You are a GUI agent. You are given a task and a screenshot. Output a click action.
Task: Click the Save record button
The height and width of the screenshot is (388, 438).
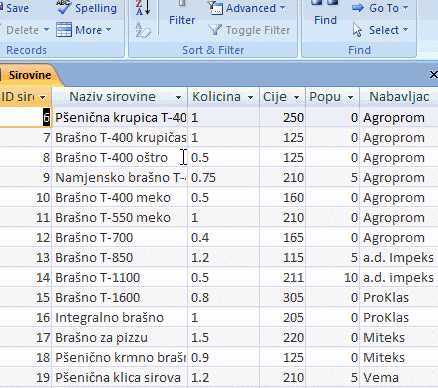click(14, 8)
